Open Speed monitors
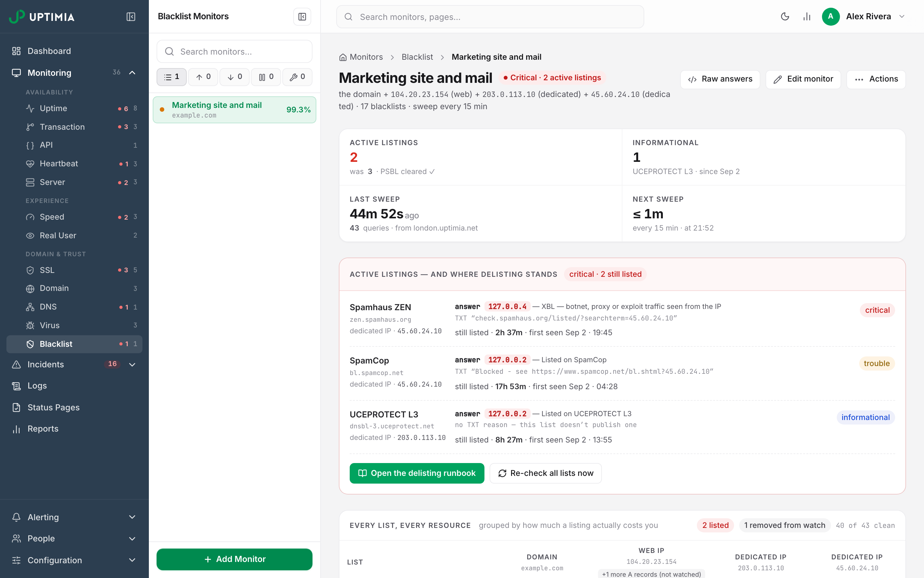The image size is (924, 578). click(74, 217)
